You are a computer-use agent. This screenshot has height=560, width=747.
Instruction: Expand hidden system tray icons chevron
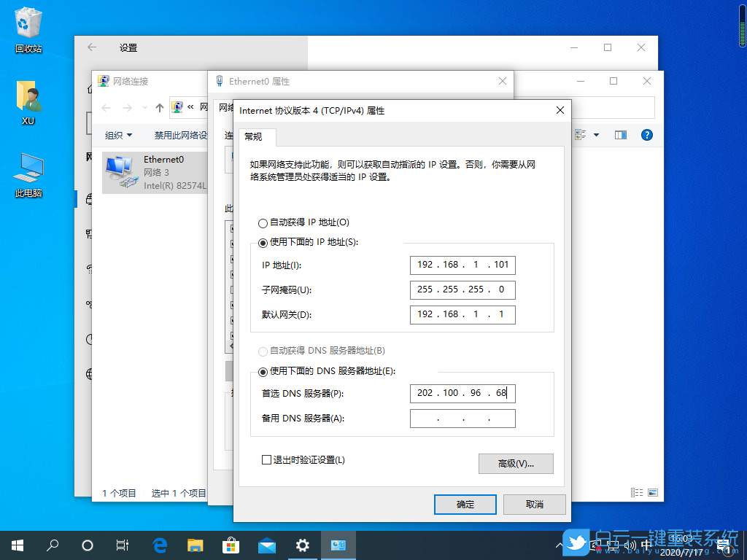click(x=559, y=544)
